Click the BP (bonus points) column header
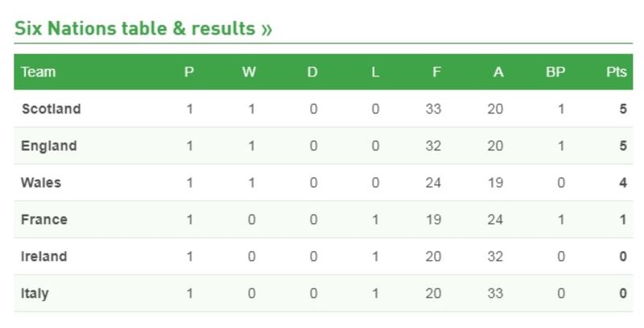Viewport: 644px width, 328px height. [x=555, y=72]
